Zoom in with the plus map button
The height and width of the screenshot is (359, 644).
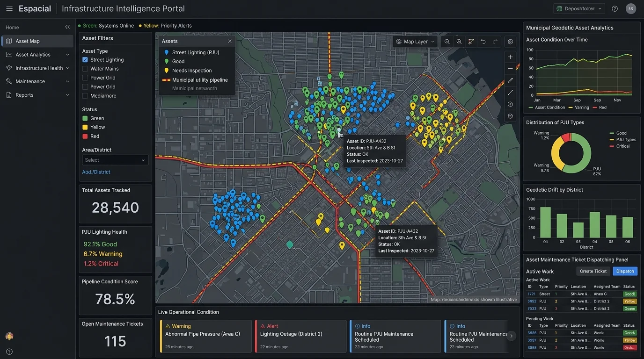pyautogui.click(x=510, y=57)
